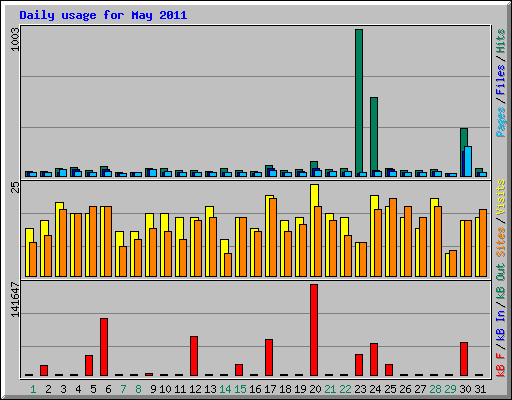Click the 'Daily usage for May 2011' title
Image resolution: width=512 pixels, height=400 pixels.
click(x=103, y=15)
